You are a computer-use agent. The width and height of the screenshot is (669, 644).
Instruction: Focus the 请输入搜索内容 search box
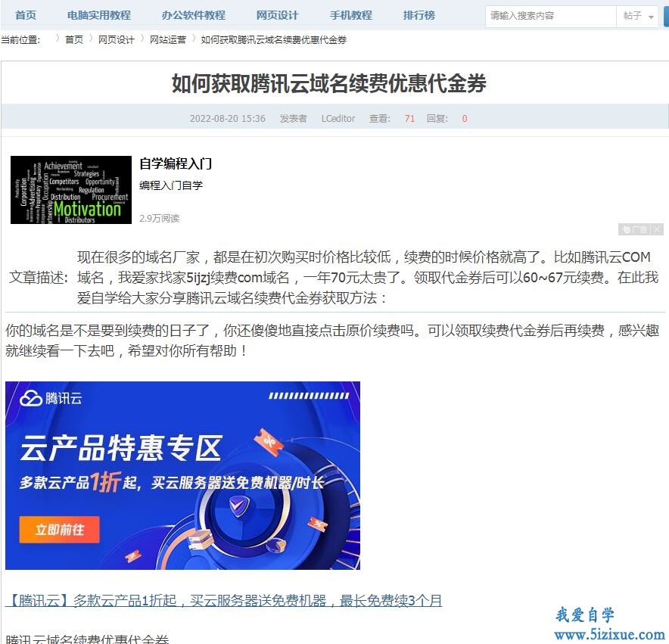point(550,16)
